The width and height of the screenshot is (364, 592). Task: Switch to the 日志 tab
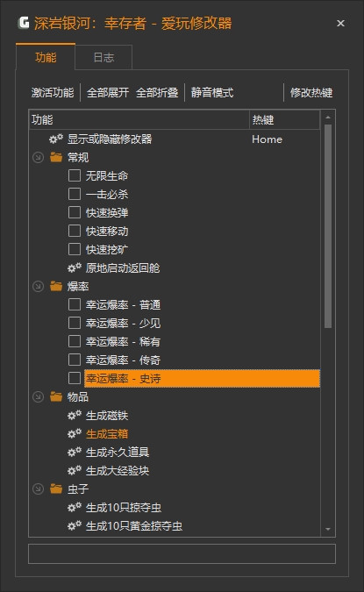103,57
